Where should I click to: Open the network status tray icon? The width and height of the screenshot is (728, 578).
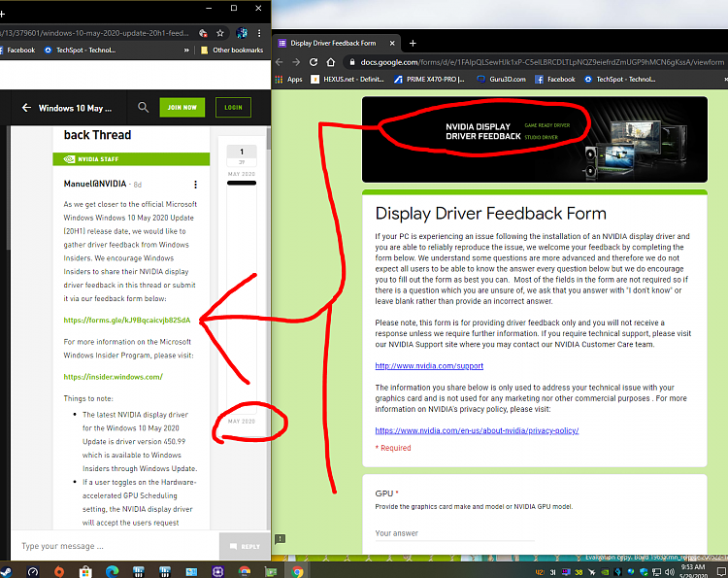tap(656, 572)
